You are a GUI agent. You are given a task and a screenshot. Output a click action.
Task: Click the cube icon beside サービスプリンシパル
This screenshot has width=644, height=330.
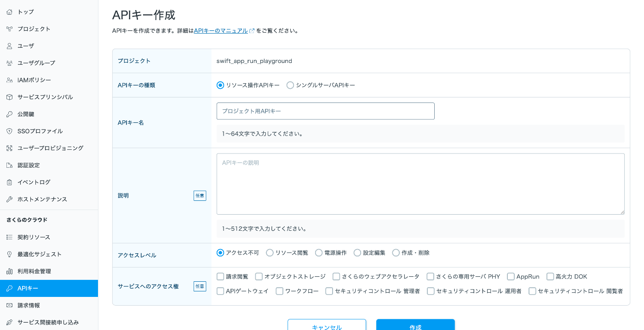pyautogui.click(x=9, y=97)
